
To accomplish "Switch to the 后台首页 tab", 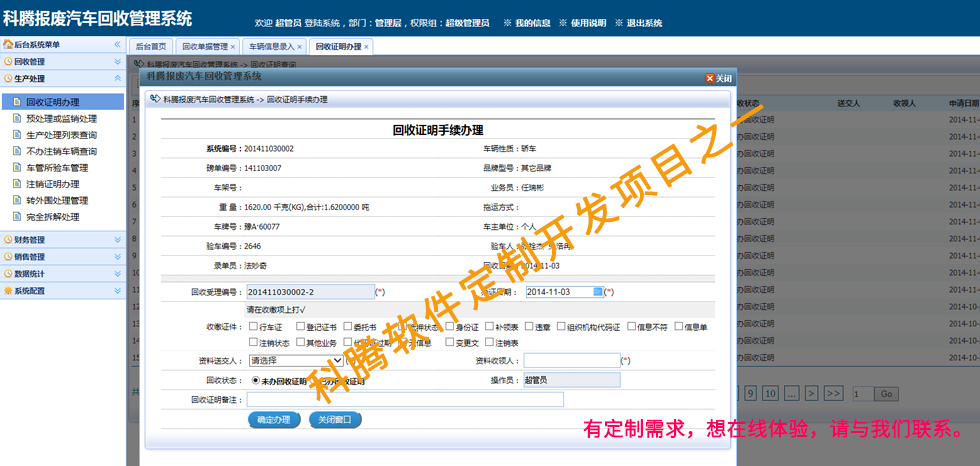I will point(151,47).
